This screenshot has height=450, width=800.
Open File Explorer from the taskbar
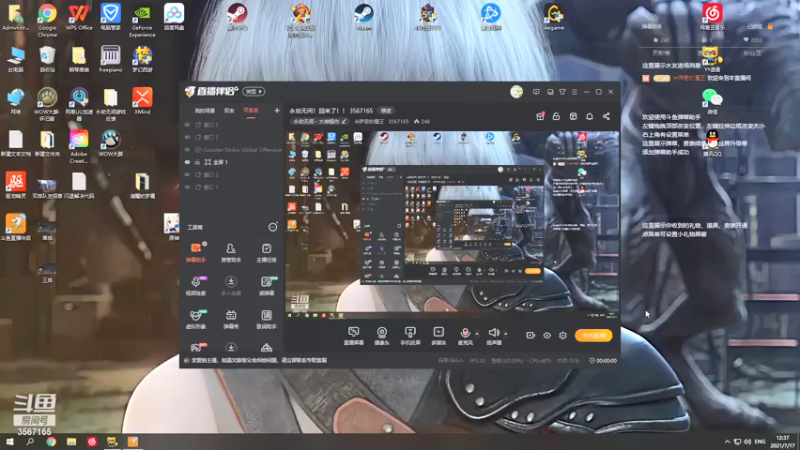71,441
